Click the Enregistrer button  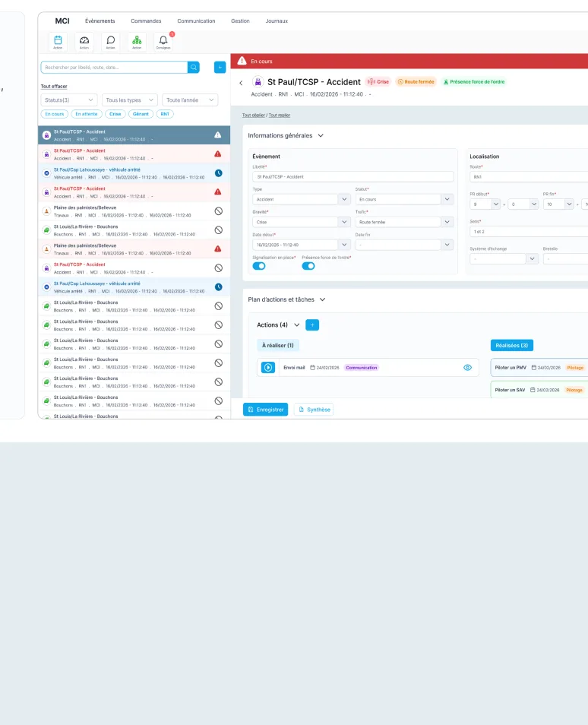(265, 409)
